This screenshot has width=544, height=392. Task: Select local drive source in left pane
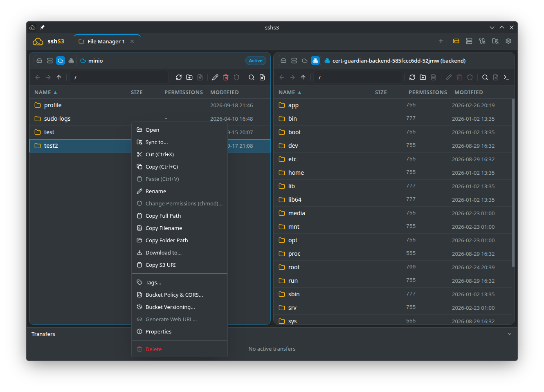click(x=39, y=61)
